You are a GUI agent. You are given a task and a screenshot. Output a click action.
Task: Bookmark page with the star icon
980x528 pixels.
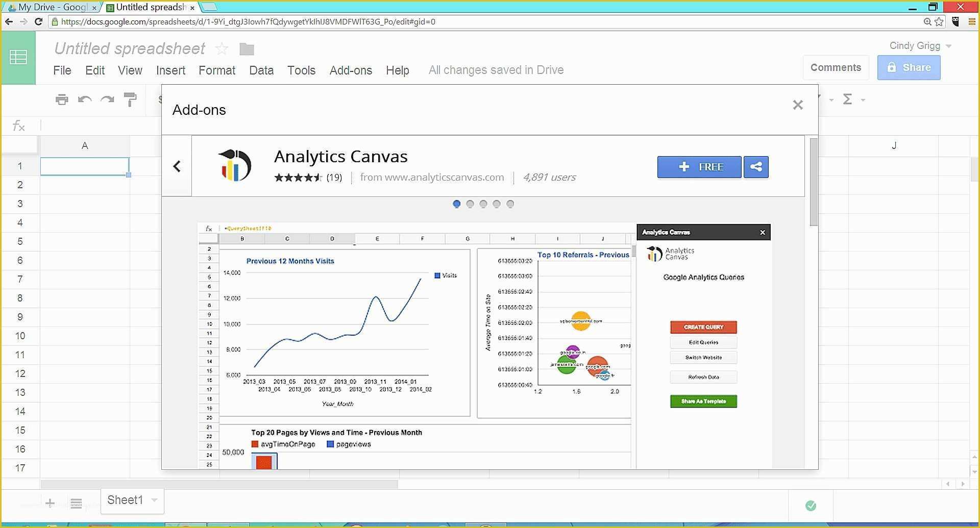[x=939, y=21]
